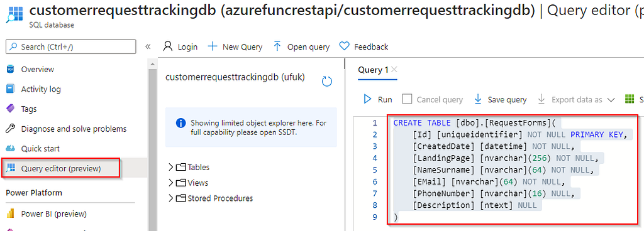Screen dimensions: 644x231
Task: Click the Save query button label
Action: [508, 100]
